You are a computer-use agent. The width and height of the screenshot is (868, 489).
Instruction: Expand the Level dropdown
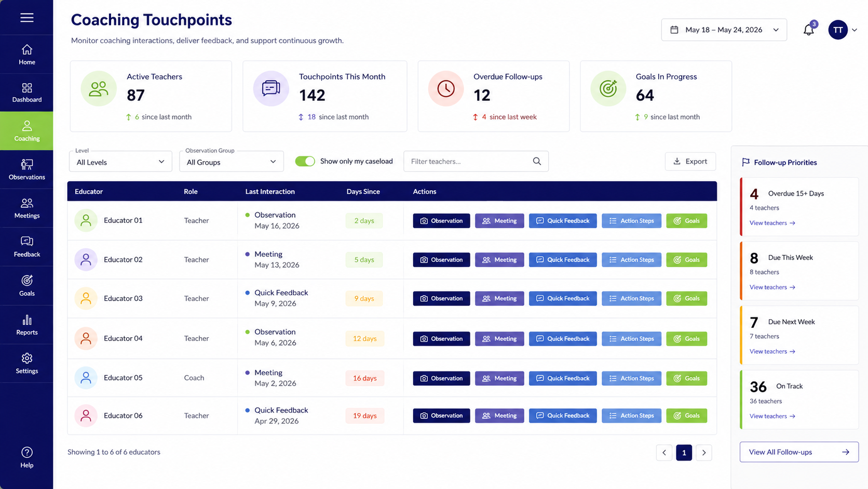[x=120, y=162]
